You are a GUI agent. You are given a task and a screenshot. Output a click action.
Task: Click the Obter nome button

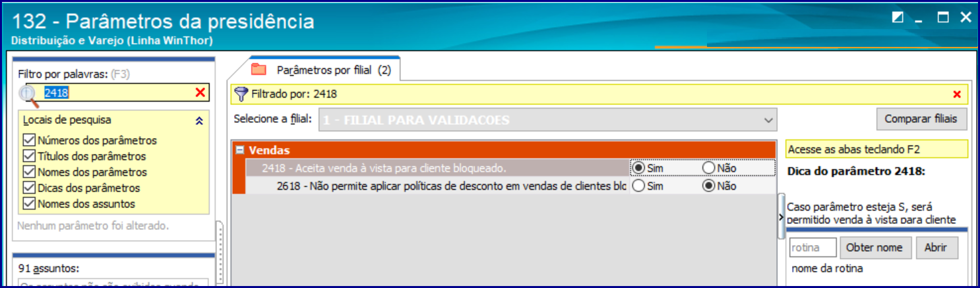point(875,248)
